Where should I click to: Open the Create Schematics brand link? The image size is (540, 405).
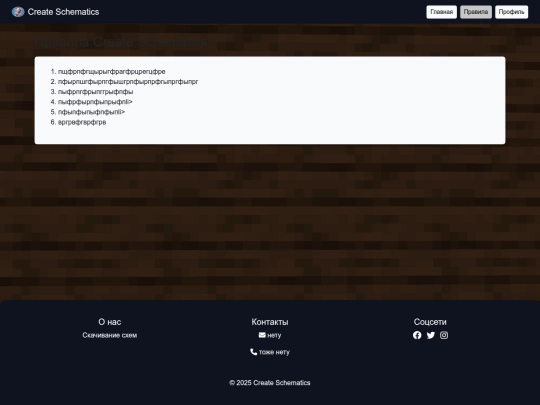pos(55,12)
